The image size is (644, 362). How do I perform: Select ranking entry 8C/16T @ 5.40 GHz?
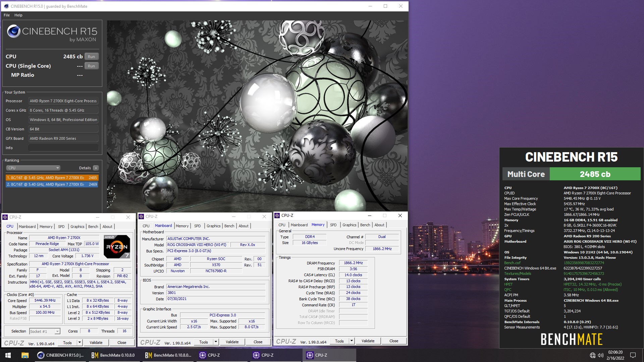52,184
